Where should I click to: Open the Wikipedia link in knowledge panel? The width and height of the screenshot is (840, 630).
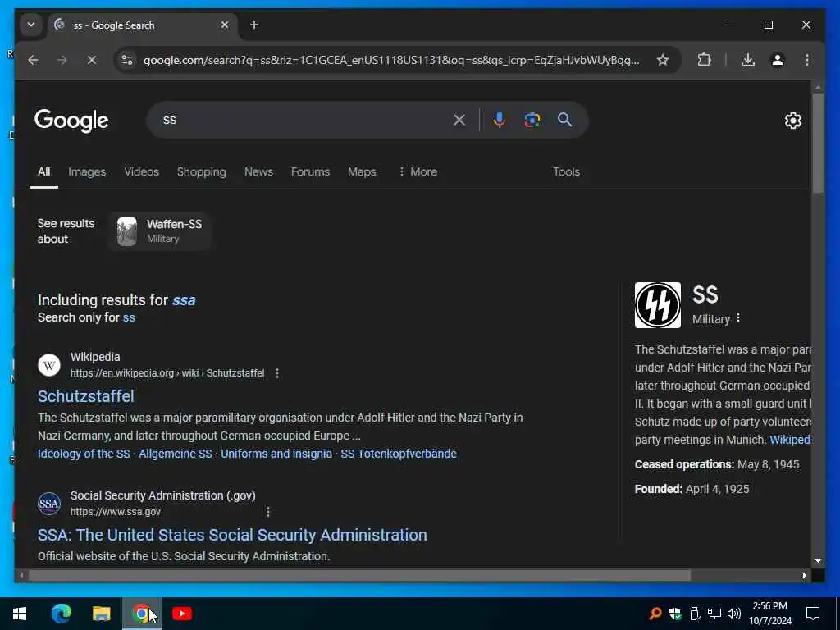pyautogui.click(x=790, y=440)
